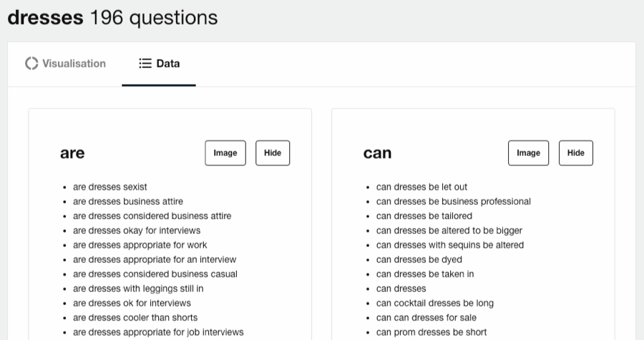
Task: Select 'can dresses be tailored' question
Action: 424,216
